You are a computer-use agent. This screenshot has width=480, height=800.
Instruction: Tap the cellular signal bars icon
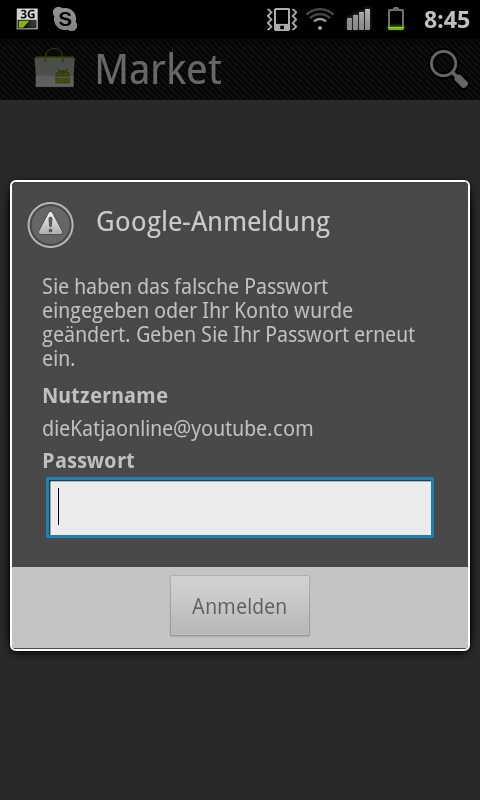pos(358,20)
